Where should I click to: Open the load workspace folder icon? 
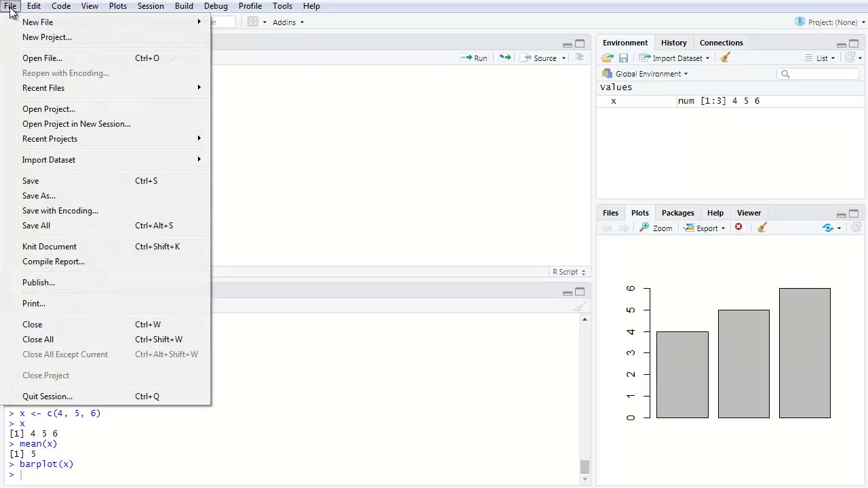607,58
